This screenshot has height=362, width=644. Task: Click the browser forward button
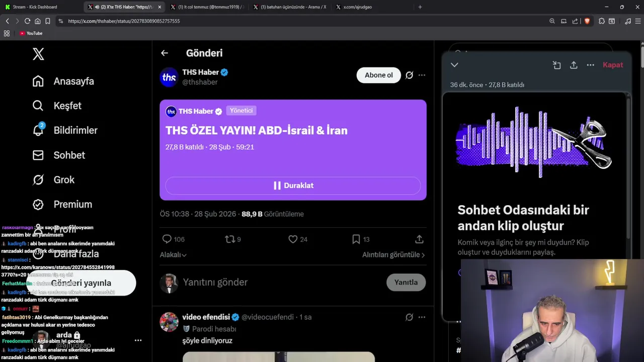point(17,21)
